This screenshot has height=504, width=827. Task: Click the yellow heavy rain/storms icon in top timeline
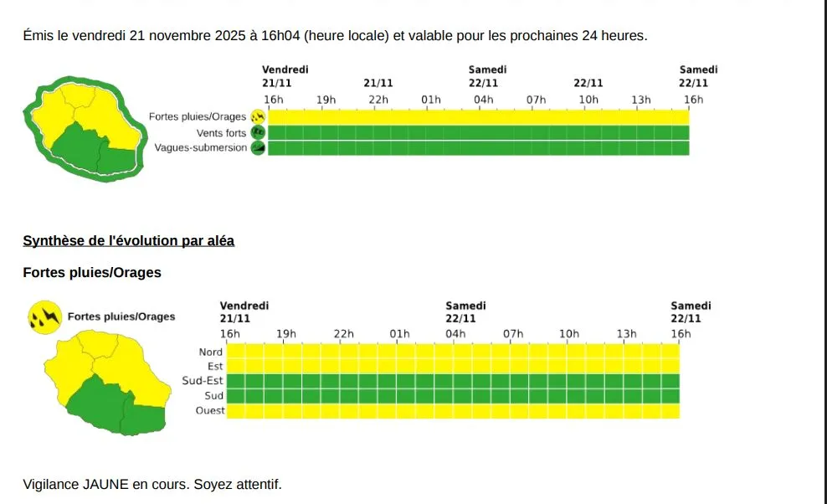(258, 117)
